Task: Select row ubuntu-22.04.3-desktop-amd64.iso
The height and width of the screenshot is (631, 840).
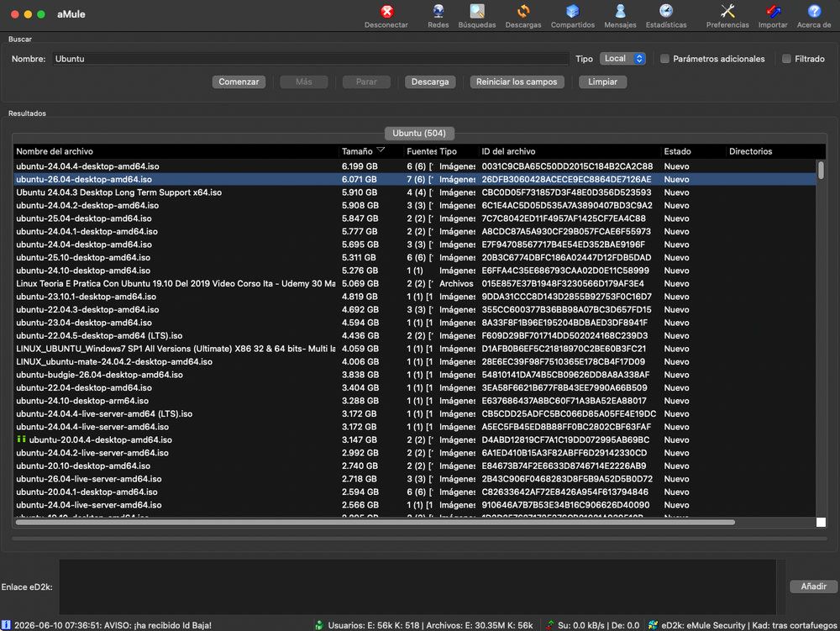Action: pos(415,309)
